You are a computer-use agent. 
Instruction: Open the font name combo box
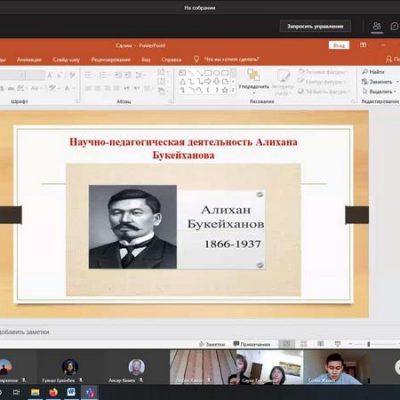13,76
